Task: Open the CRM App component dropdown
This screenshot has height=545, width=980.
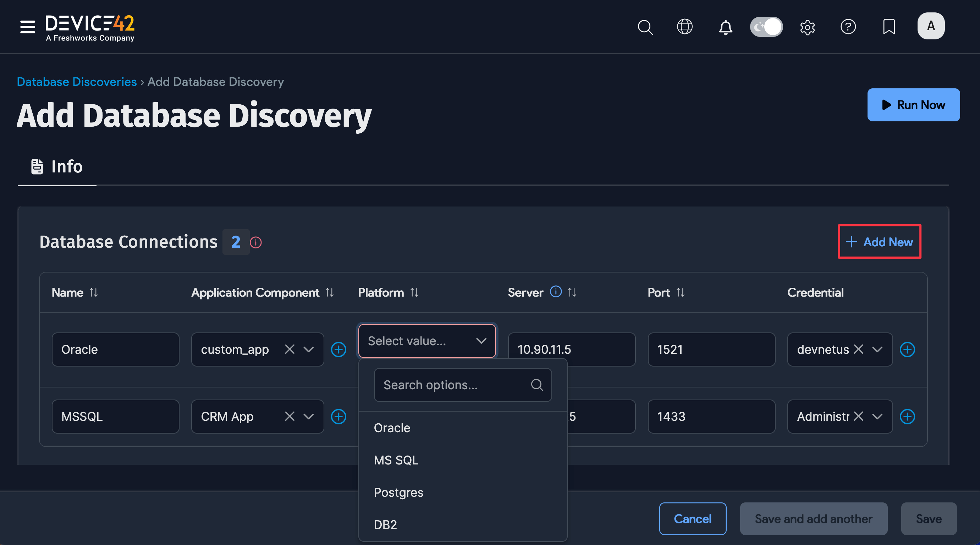Action: coord(309,417)
